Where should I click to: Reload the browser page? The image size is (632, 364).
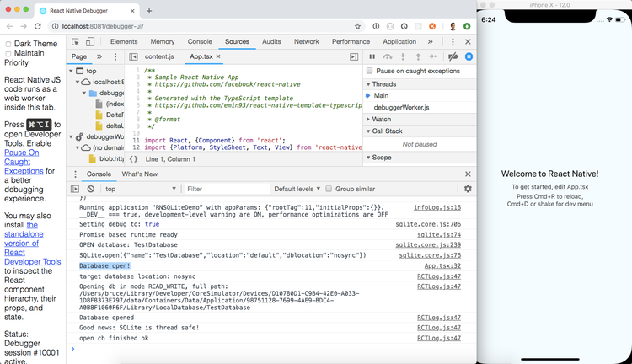pos(37,27)
